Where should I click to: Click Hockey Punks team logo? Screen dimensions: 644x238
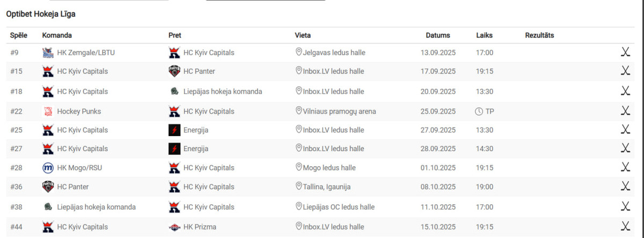click(x=48, y=111)
